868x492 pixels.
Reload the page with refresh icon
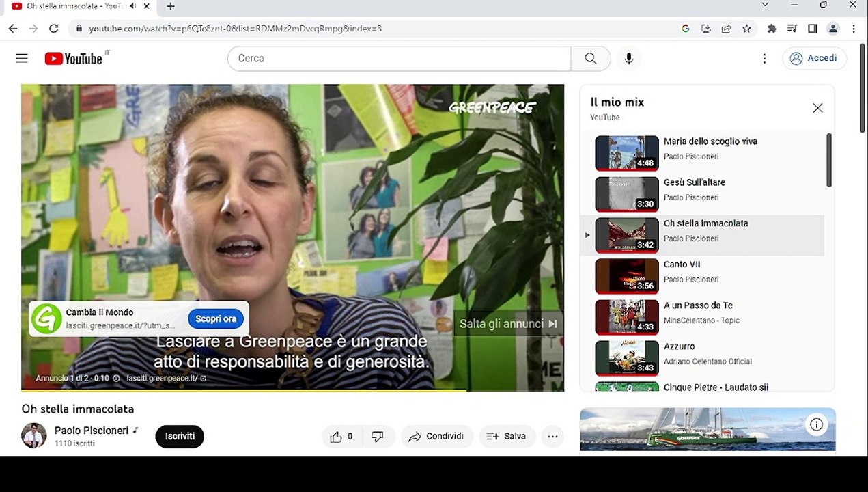pos(54,29)
